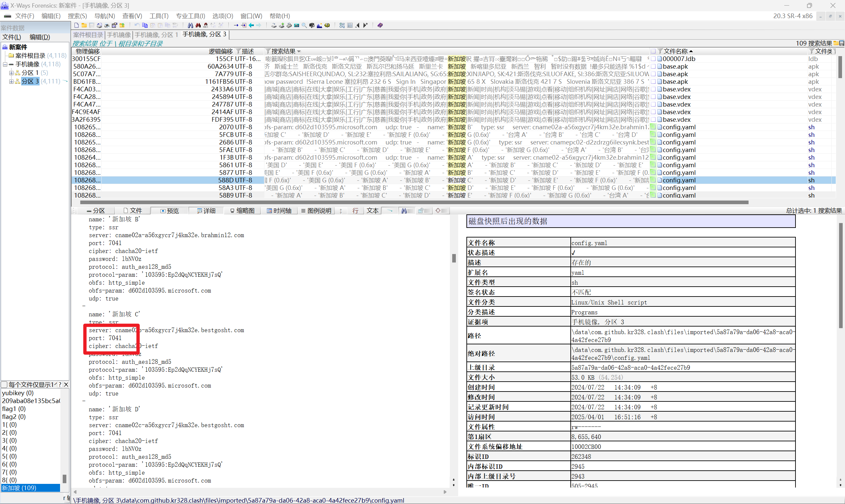Click the wave line icon in lower tab bar
This screenshot has height=504, width=845.
click(x=390, y=211)
